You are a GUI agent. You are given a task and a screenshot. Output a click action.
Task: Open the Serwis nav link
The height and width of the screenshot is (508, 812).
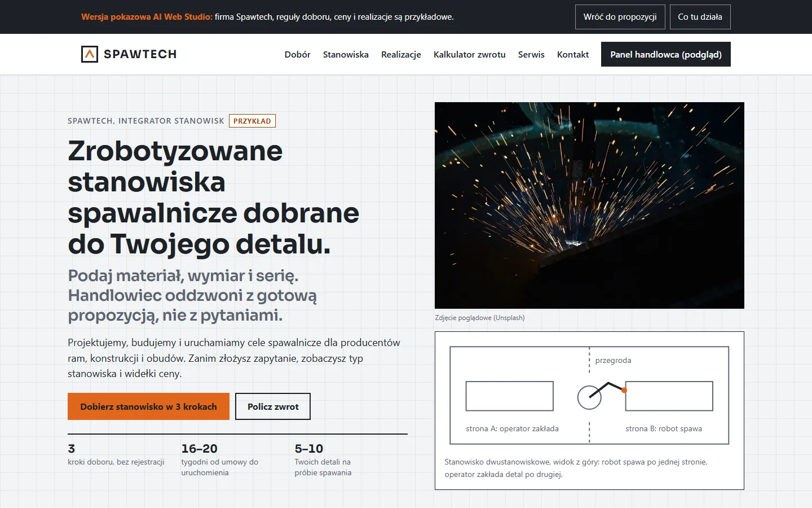pos(531,55)
